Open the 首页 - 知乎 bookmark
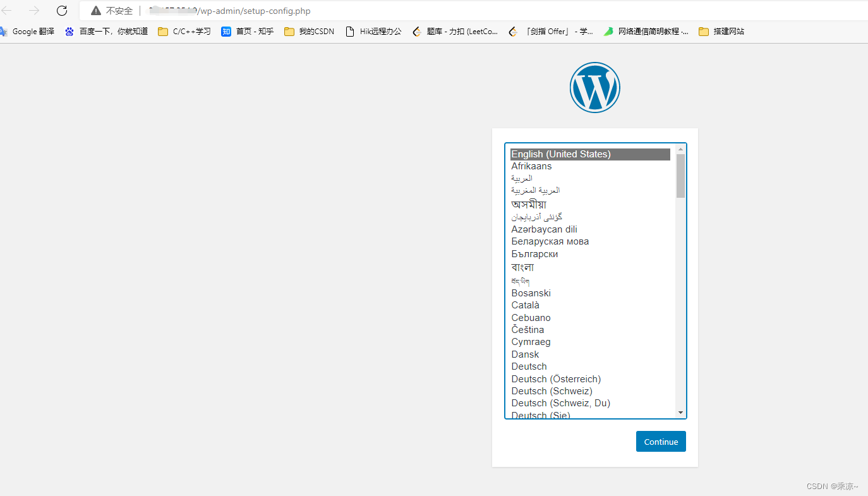 pyautogui.click(x=247, y=31)
